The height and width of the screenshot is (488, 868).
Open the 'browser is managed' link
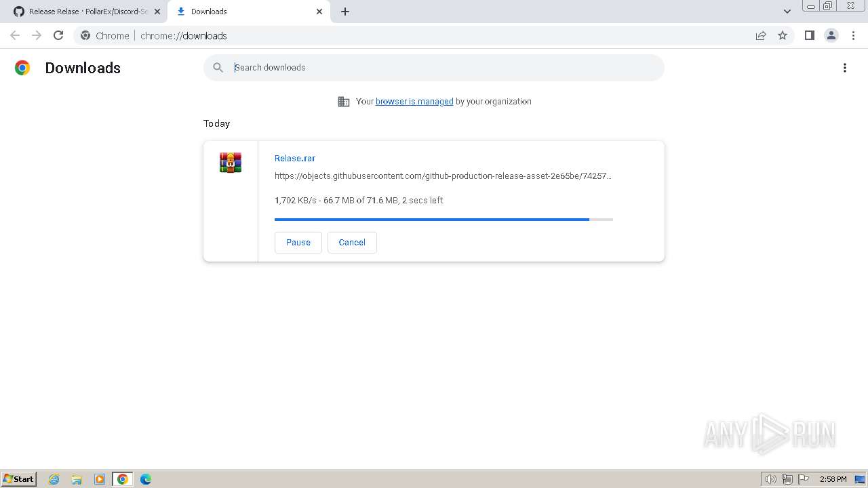click(x=414, y=102)
